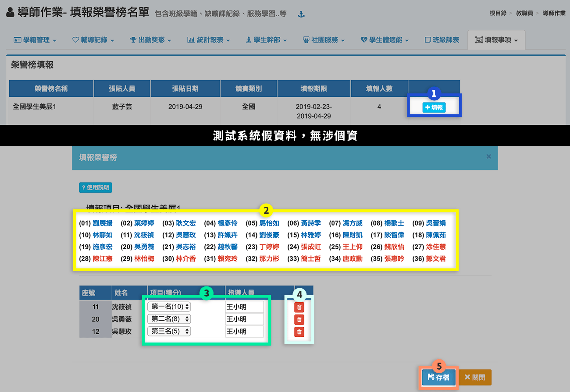The height and width of the screenshot is (392, 570).
Task: Delete the 吳慧玫 row with trash icon
Action: (299, 332)
